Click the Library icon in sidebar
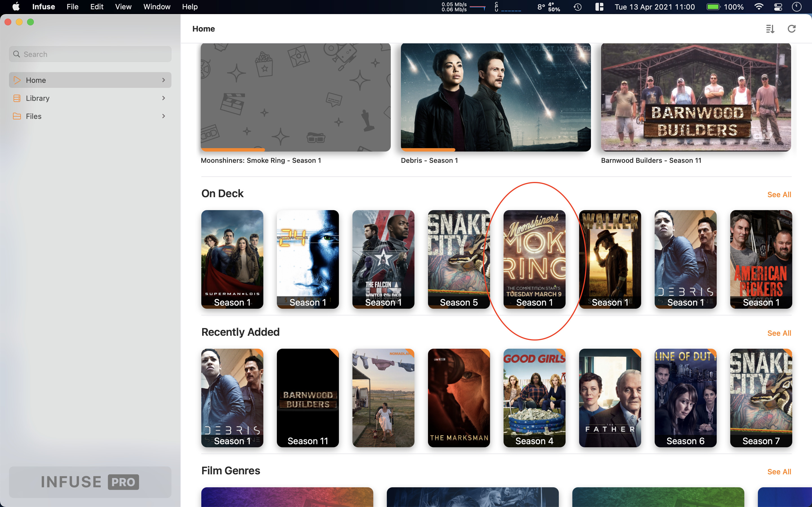 (x=17, y=98)
